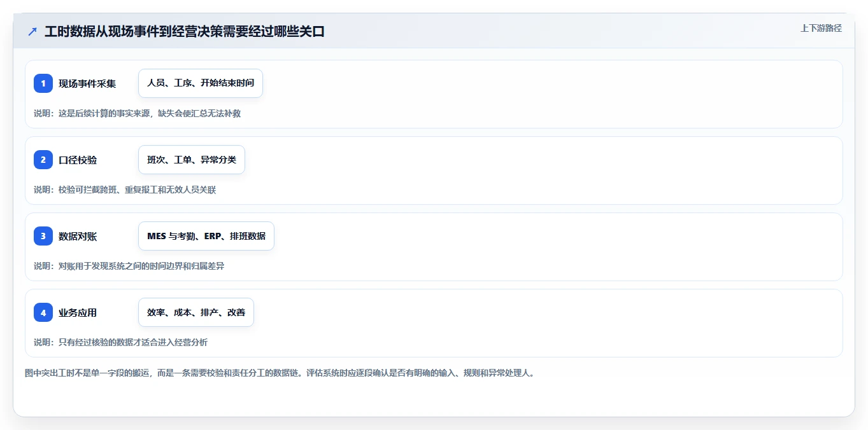Click the note 这是后续计算的事实来源

(x=137, y=113)
